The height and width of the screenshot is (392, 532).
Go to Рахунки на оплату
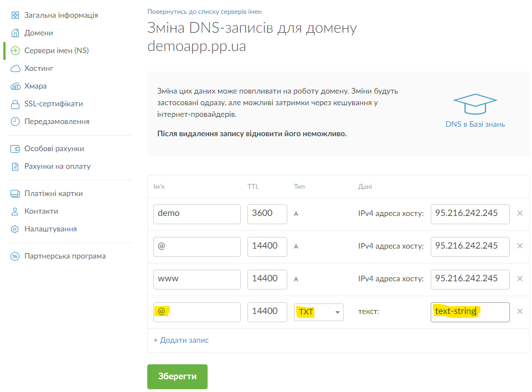(x=57, y=166)
